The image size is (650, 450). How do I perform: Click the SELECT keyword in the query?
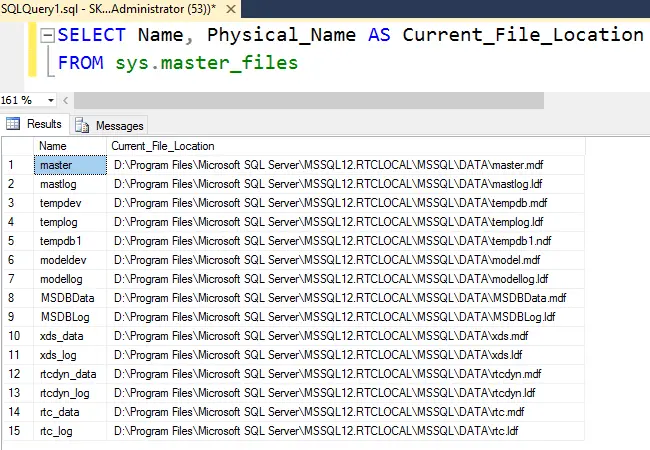92,35
